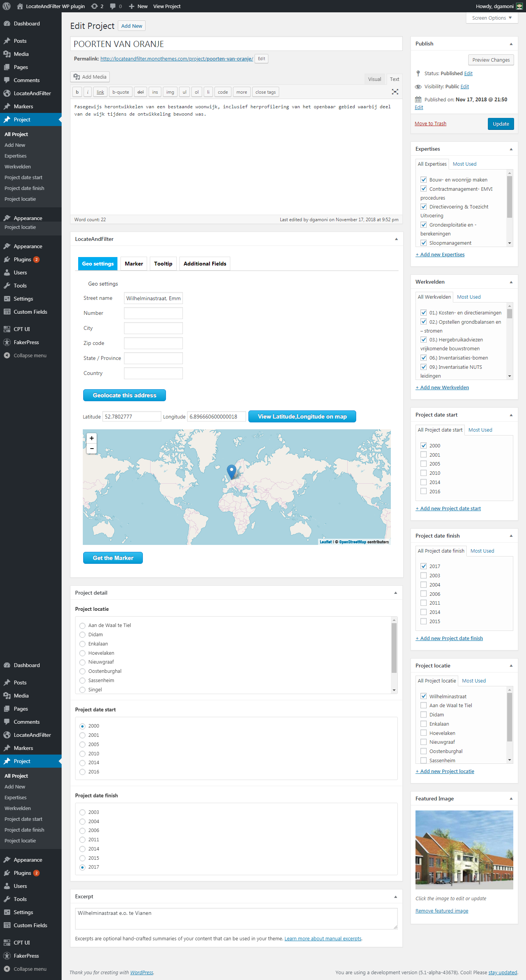
Task: Switch to the Visual editor tab
Action: (x=374, y=79)
